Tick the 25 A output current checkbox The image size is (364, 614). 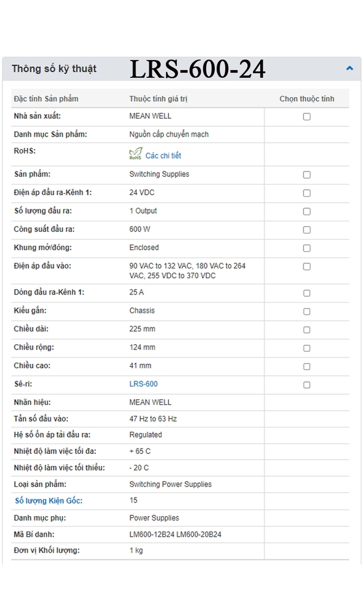306,293
